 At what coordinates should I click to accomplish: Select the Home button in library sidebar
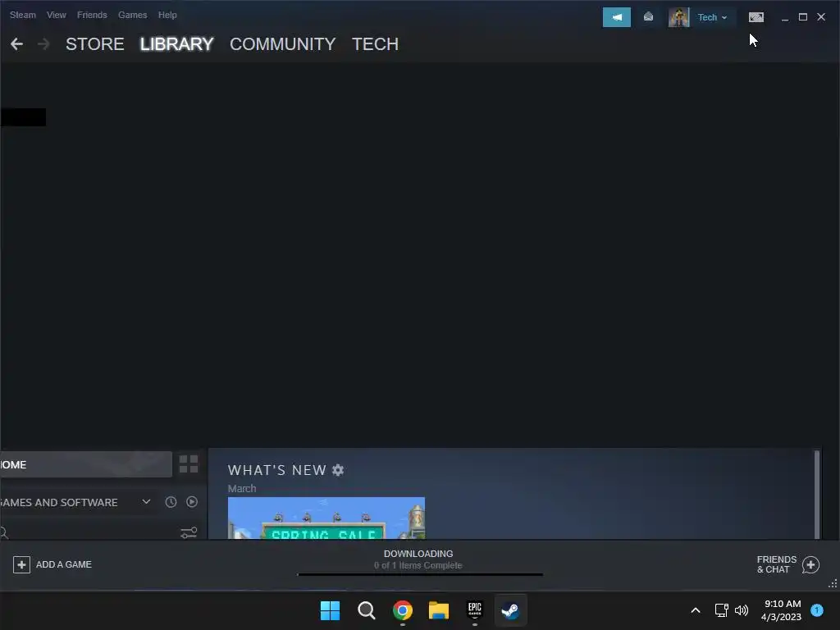click(85, 464)
